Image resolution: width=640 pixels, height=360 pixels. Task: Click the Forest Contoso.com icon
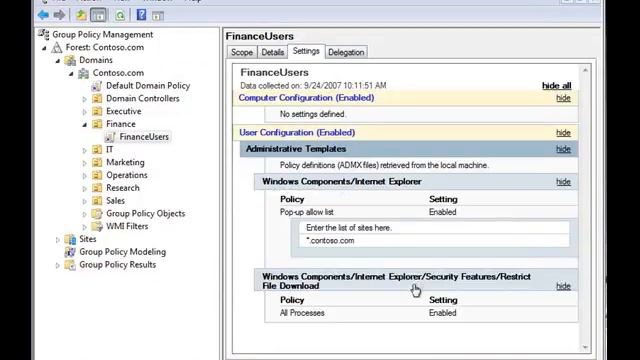tap(57, 47)
